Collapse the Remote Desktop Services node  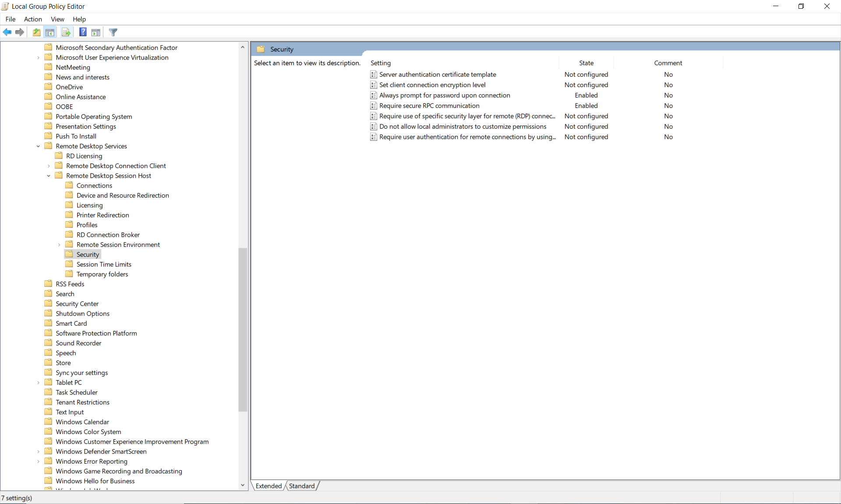coord(38,146)
